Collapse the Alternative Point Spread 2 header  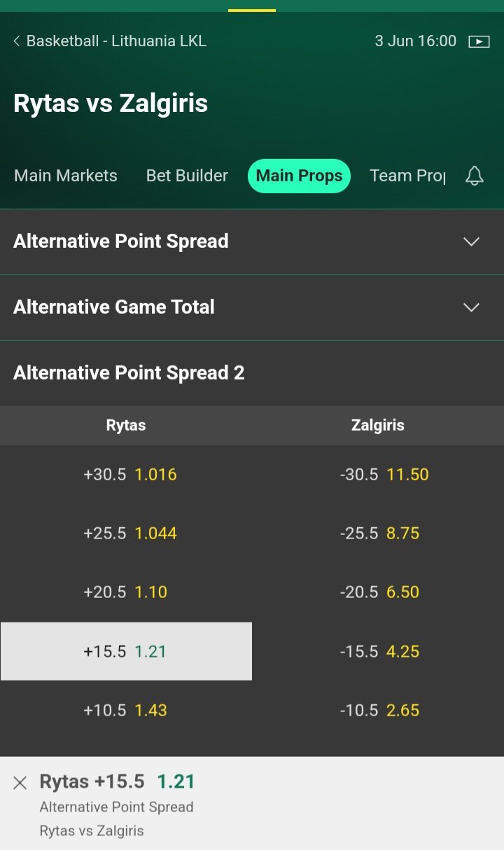click(252, 373)
